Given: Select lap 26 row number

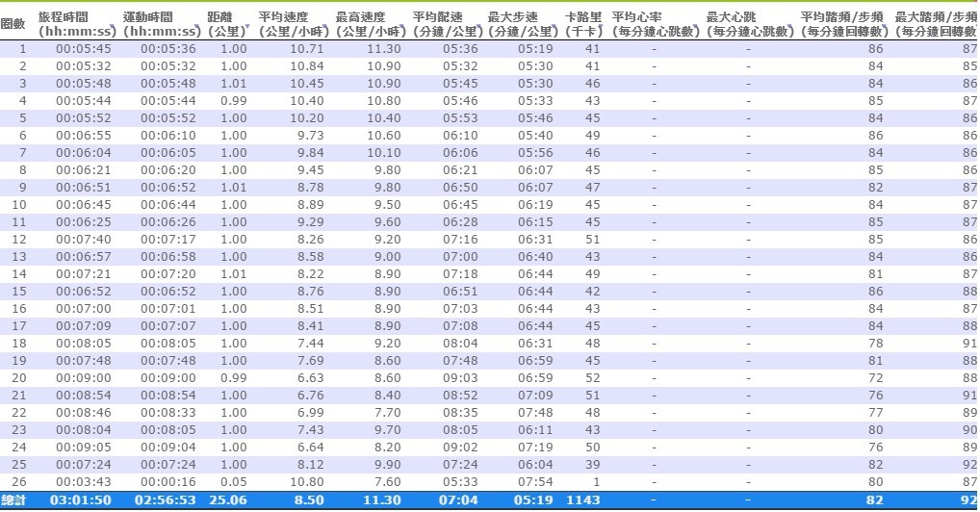Looking at the screenshot, I should pyautogui.click(x=20, y=482).
